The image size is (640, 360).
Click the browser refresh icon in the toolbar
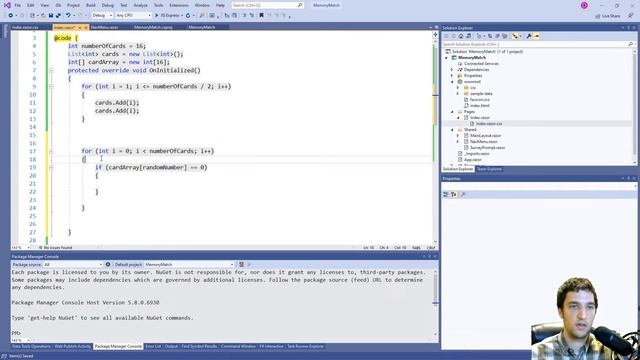coord(188,16)
